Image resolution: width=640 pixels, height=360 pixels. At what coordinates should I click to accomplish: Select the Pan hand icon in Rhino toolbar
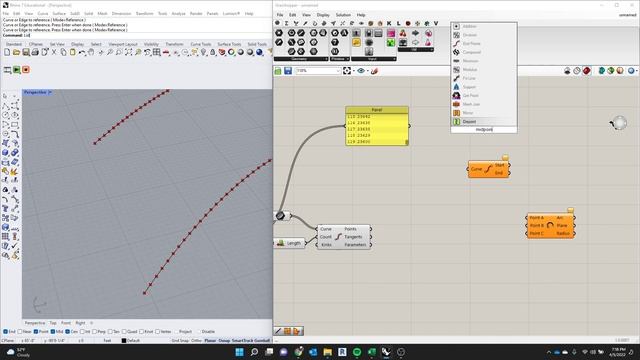(91, 52)
